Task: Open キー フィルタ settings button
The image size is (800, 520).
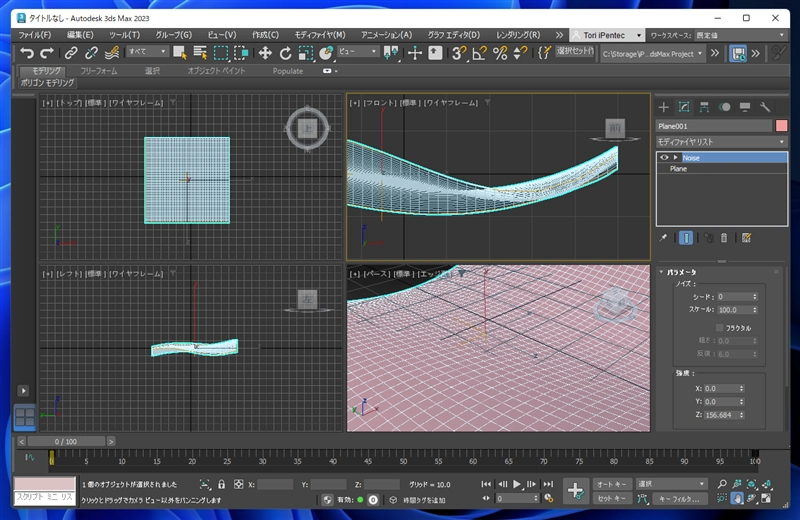Action: 679,499
